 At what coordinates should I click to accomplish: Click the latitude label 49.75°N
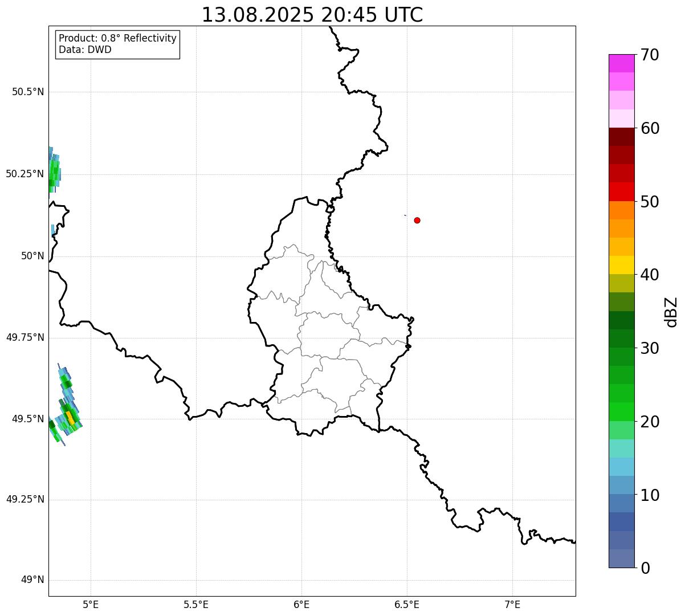click(25, 337)
